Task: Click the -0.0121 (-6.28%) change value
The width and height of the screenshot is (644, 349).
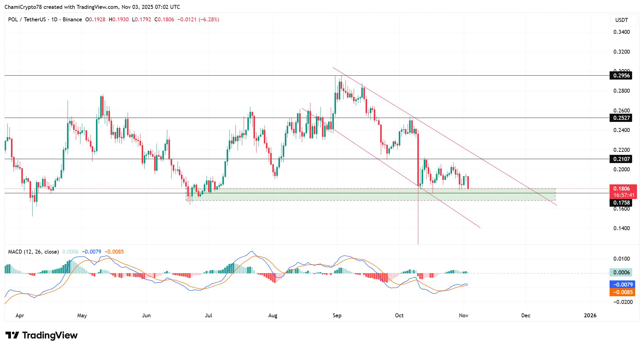Action: click(198, 20)
